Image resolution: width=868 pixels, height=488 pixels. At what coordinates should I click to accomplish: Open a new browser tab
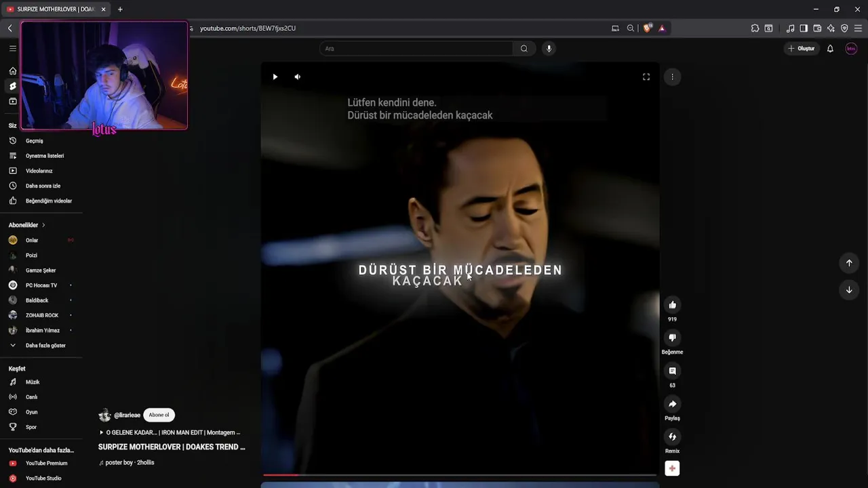tap(120, 9)
